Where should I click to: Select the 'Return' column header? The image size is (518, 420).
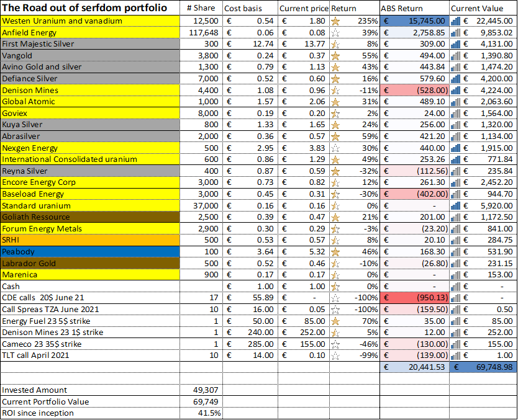(x=355, y=8)
